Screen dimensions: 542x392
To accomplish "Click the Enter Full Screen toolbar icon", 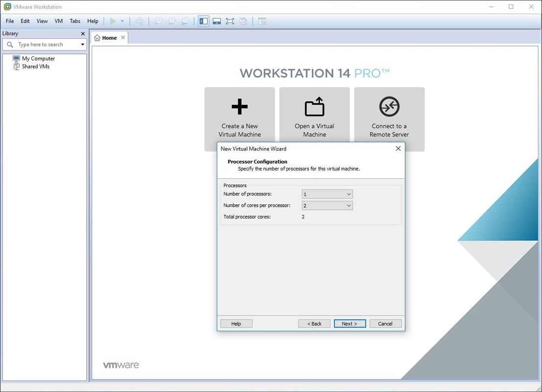I will tap(230, 21).
